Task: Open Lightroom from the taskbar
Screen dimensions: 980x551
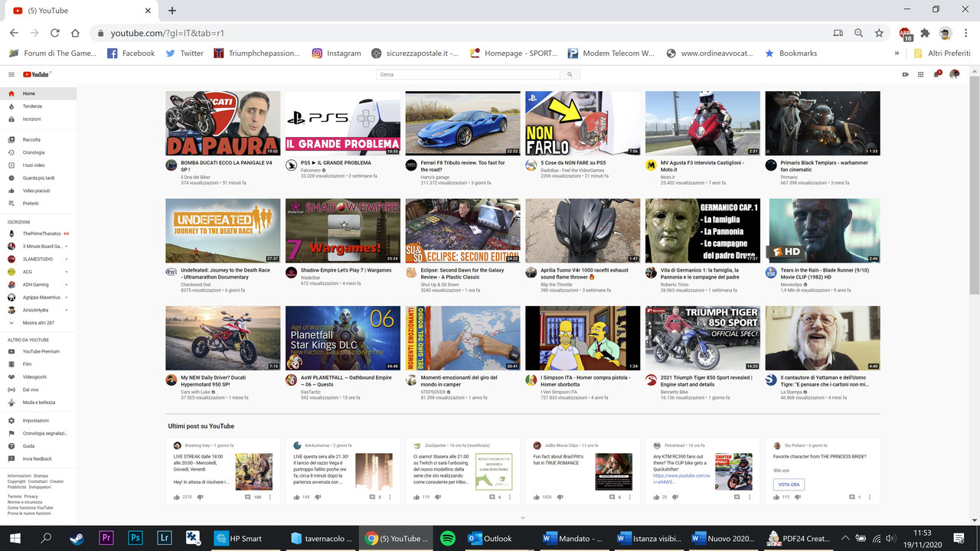Action: point(165,538)
